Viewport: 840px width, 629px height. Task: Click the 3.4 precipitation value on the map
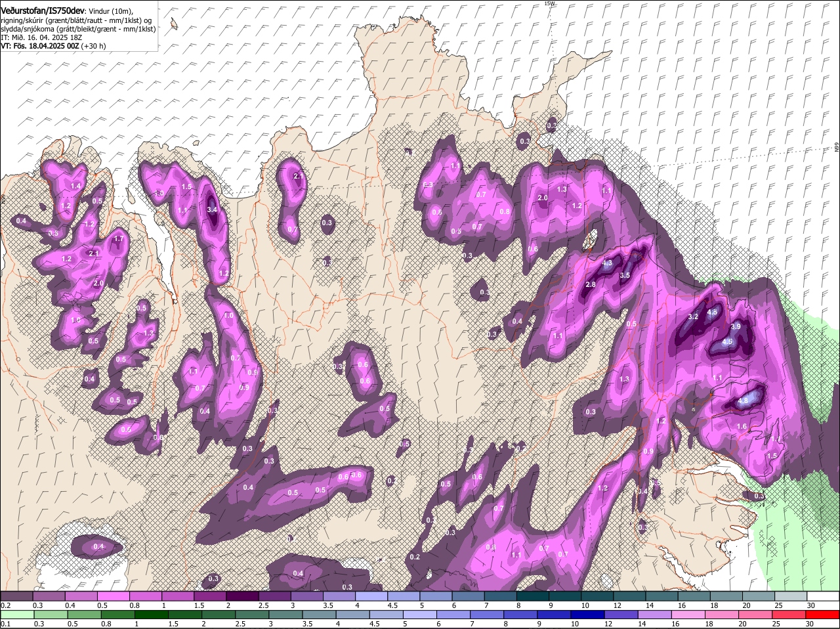point(212,209)
